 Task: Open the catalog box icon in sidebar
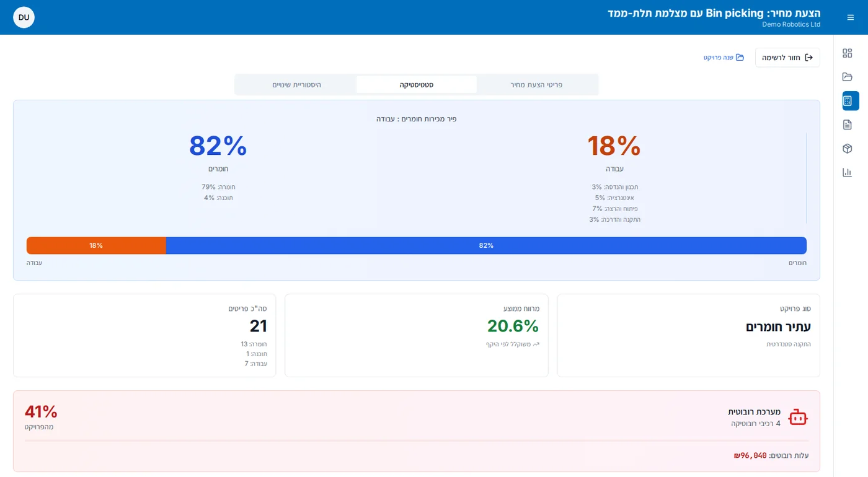click(x=847, y=149)
